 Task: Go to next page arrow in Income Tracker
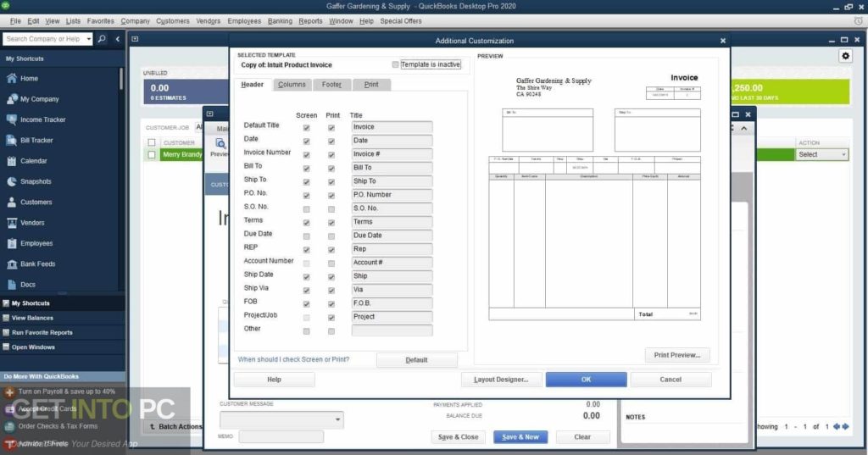click(846, 426)
